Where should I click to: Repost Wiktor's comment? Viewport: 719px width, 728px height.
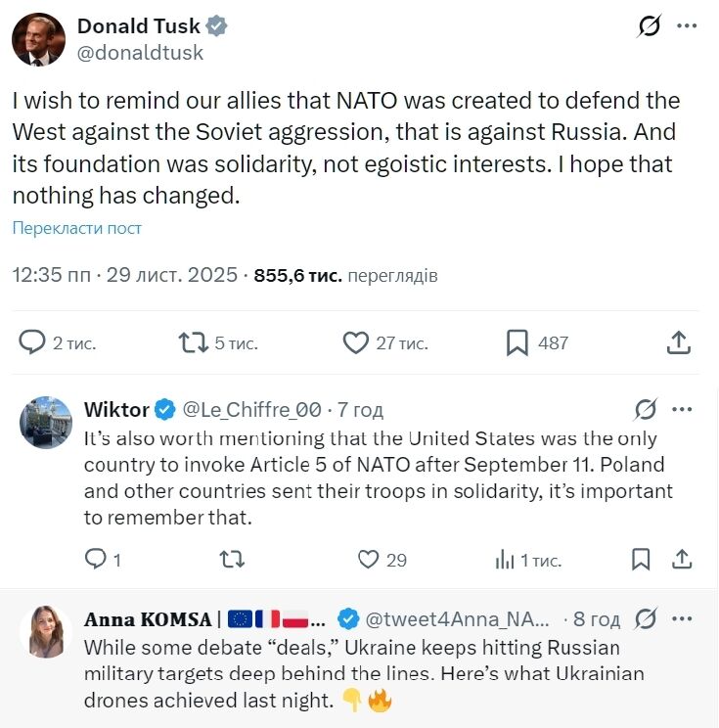[x=232, y=560]
